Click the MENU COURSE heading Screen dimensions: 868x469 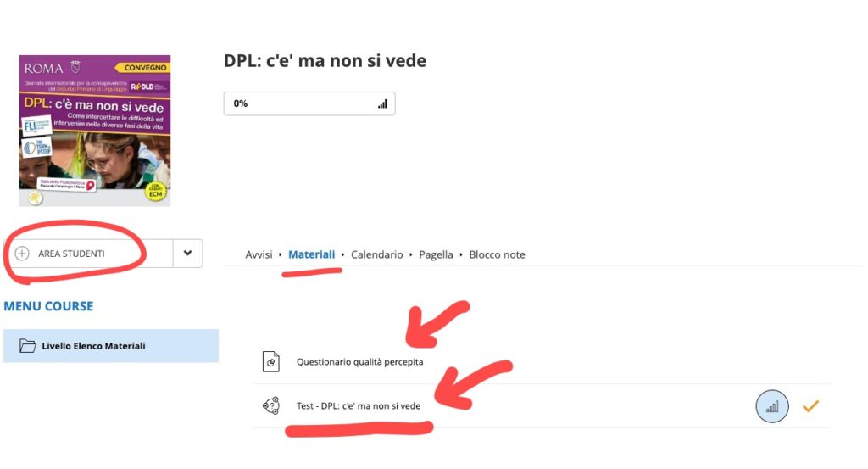[x=48, y=306]
